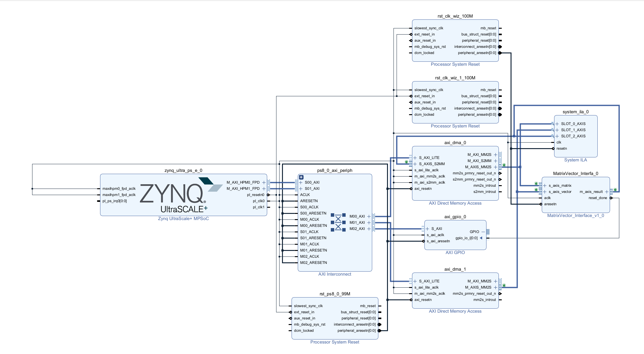644x354 pixels.
Task: Expand the S00_AXI interface pin
Action: tap(301, 182)
